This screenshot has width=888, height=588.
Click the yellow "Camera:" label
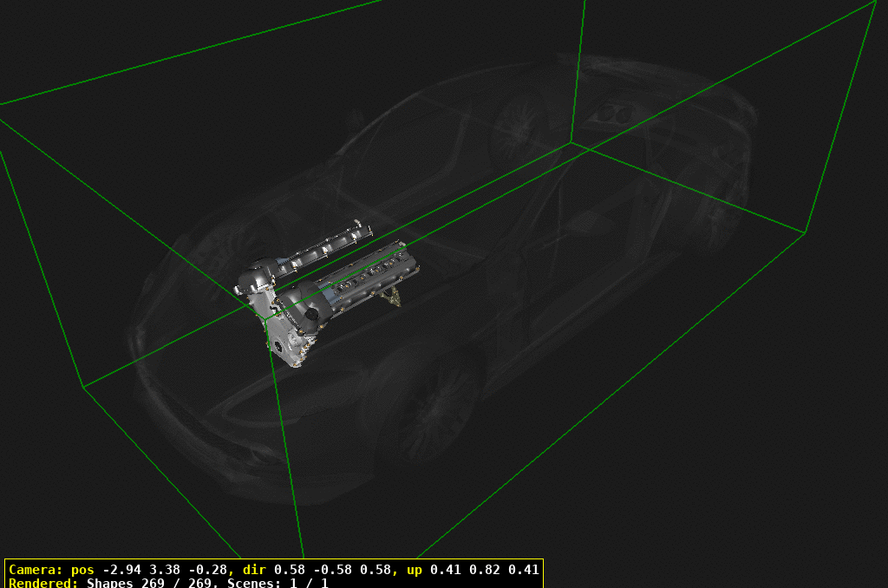tap(35, 570)
